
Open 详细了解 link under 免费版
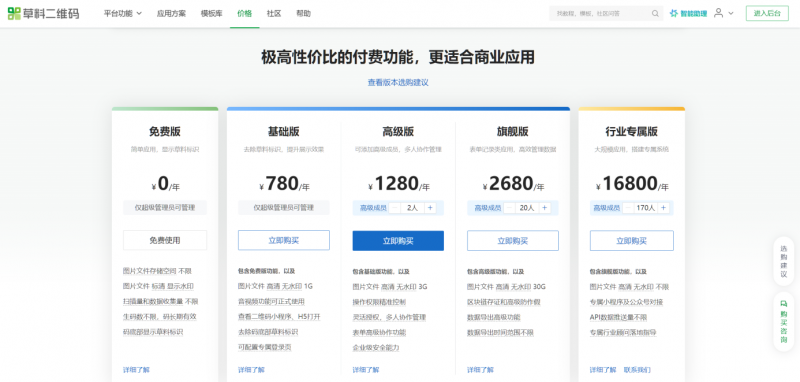coord(136,370)
